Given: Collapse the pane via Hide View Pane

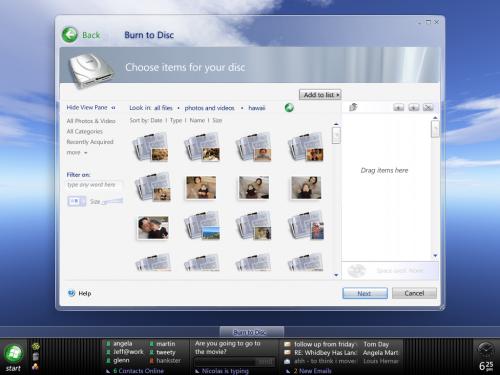Looking at the screenshot, I should (x=91, y=107).
